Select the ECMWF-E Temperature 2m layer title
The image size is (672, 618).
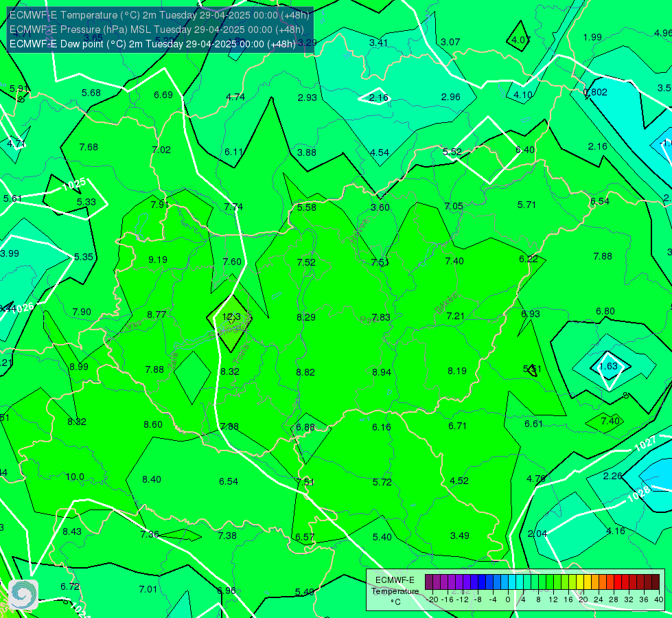pos(159,15)
